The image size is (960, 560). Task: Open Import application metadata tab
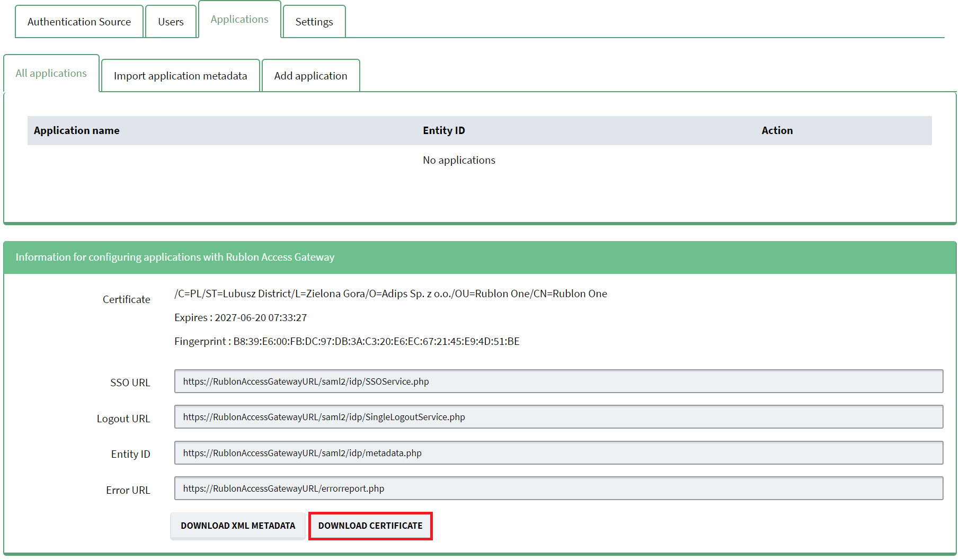tap(180, 76)
